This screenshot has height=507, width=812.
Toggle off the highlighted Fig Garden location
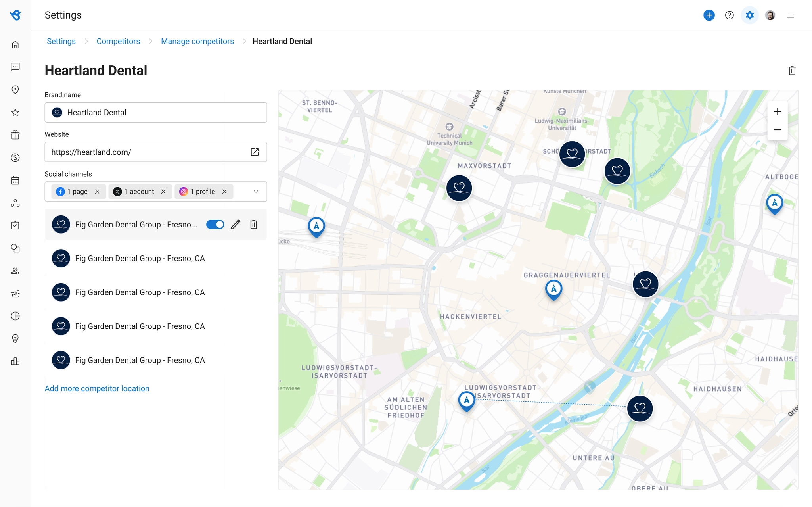click(215, 225)
